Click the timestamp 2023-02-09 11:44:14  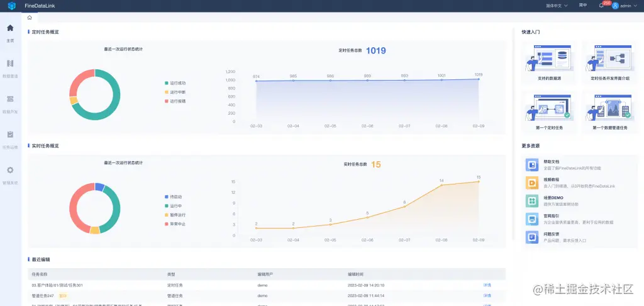[366, 296]
